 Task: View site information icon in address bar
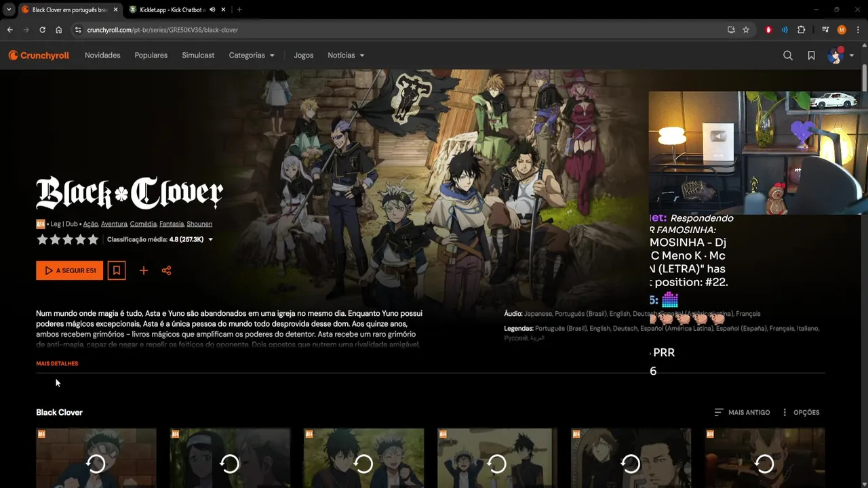tap(78, 30)
